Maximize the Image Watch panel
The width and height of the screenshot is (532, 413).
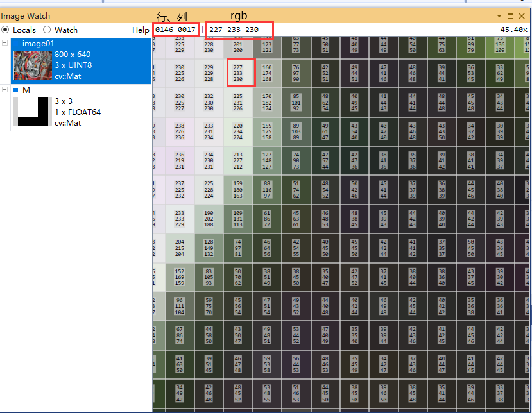click(x=512, y=15)
